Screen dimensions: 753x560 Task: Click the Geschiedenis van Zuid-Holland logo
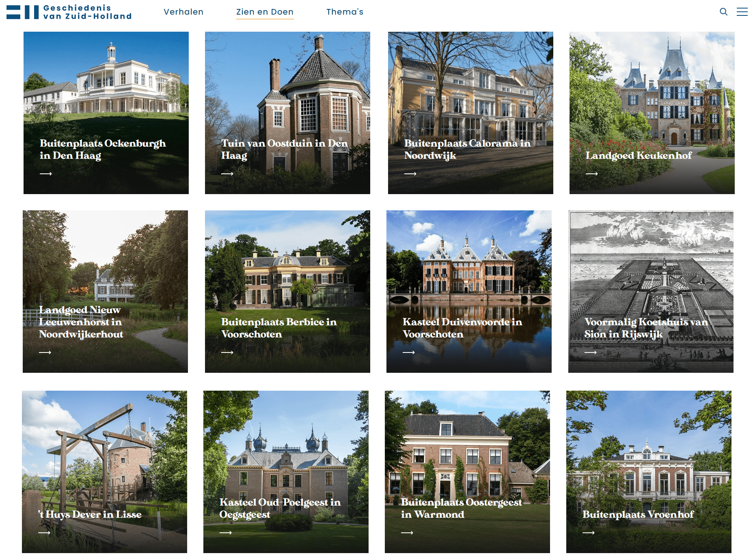click(69, 12)
